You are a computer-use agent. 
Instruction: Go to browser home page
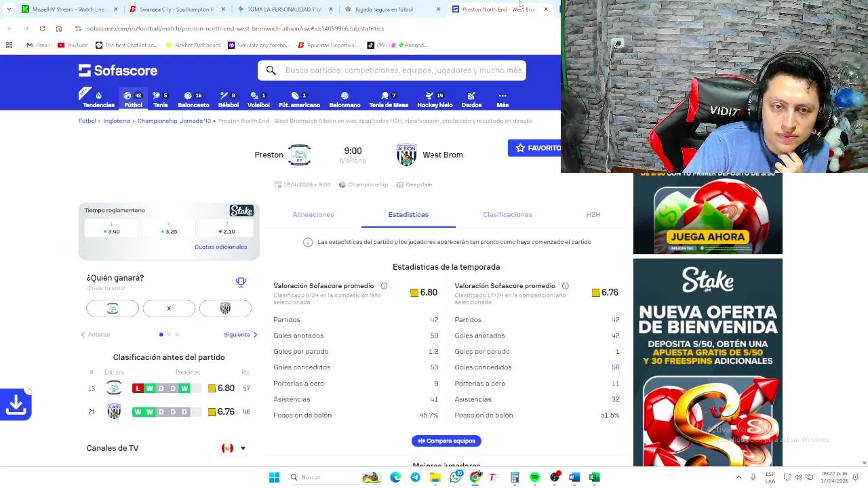(59, 28)
